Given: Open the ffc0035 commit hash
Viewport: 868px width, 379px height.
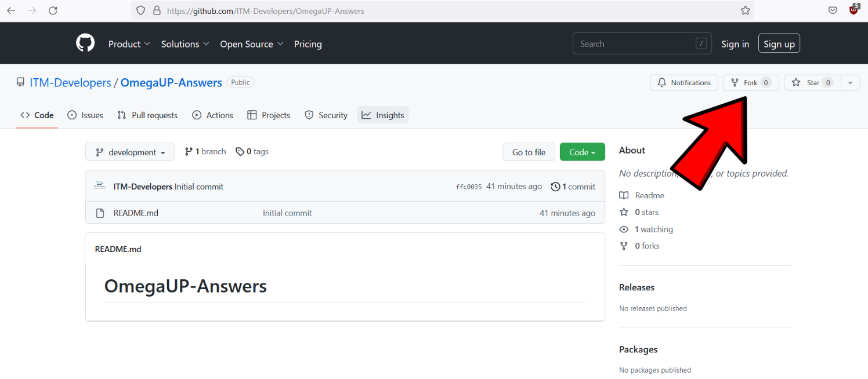Looking at the screenshot, I should coord(469,187).
